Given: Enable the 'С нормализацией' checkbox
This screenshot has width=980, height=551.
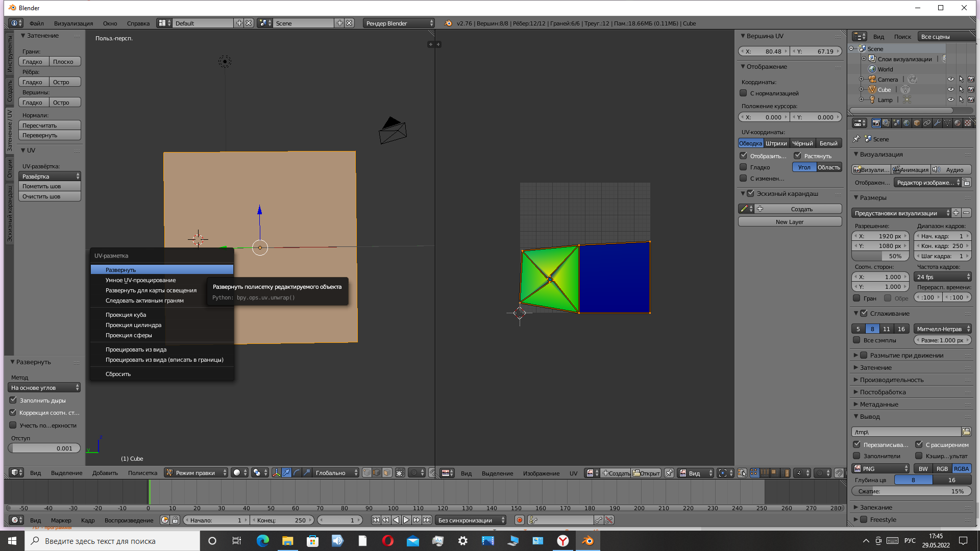Looking at the screenshot, I should tap(744, 93).
